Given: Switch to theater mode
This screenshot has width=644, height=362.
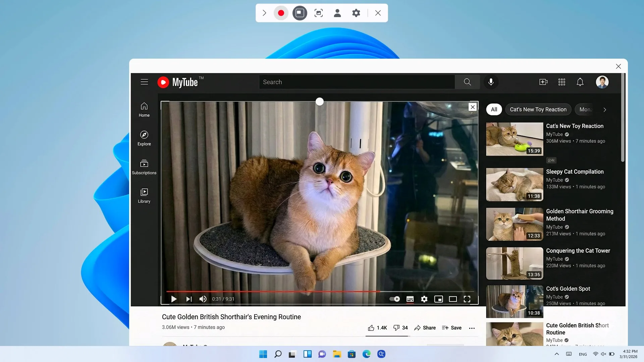Looking at the screenshot, I should 453,299.
